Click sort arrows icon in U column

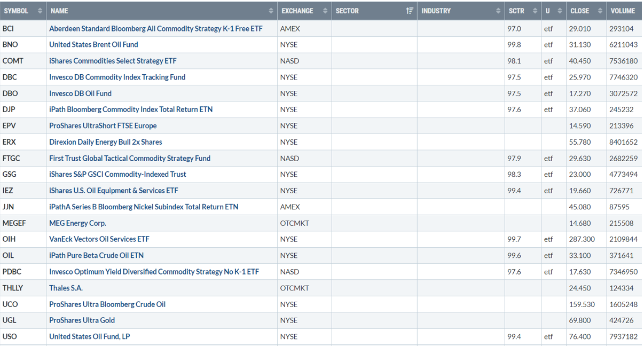point(560,11)
